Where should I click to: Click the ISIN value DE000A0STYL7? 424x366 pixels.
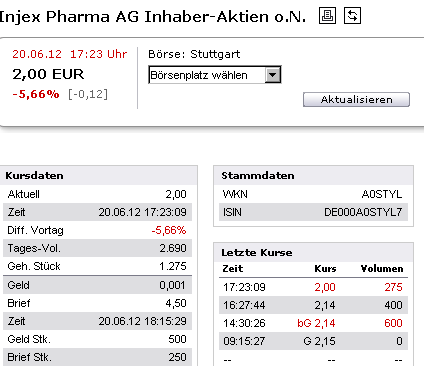pyautogui.click(x=363, y=212)
